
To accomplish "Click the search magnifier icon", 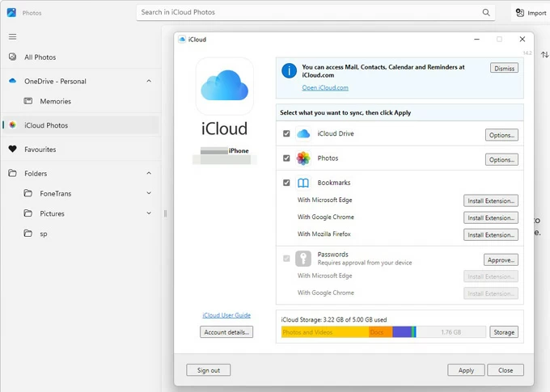I will (x=486, y=13).
